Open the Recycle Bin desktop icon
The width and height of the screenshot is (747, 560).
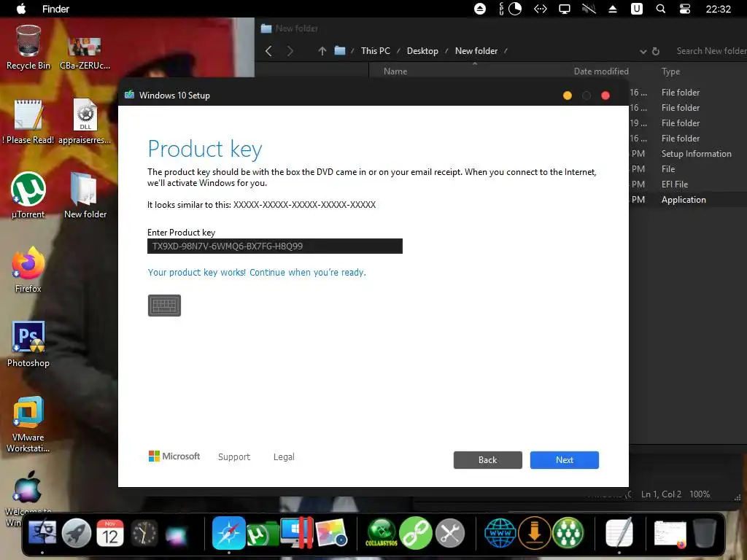pyautogui.click(x=28, y=47)
